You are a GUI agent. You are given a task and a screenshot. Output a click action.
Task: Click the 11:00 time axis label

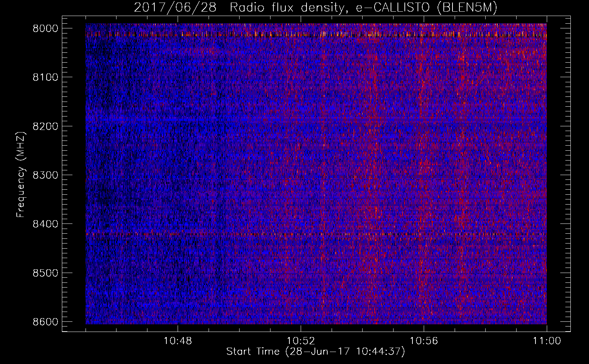pyautogui.click(x=547, y=341)
